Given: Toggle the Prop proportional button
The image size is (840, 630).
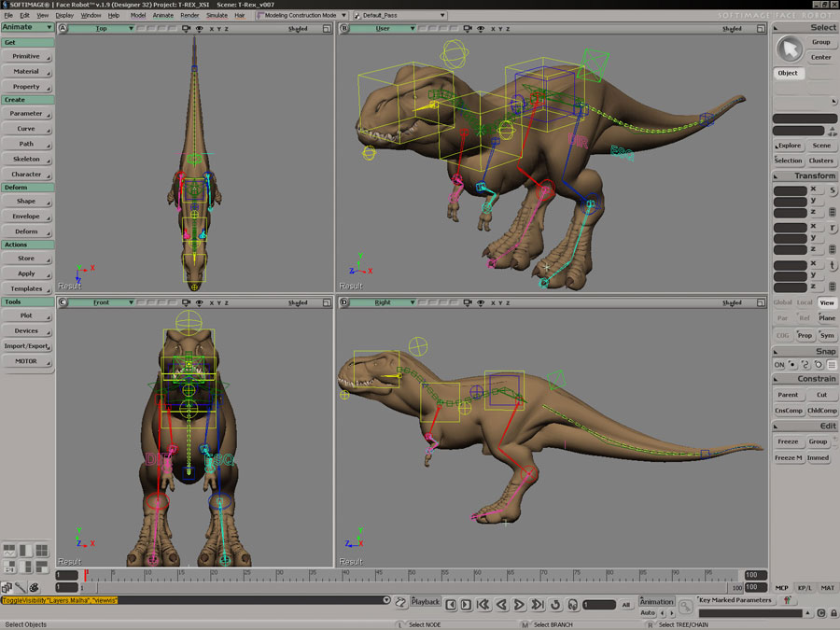Looking at the screenshot, I should [805, 336].
